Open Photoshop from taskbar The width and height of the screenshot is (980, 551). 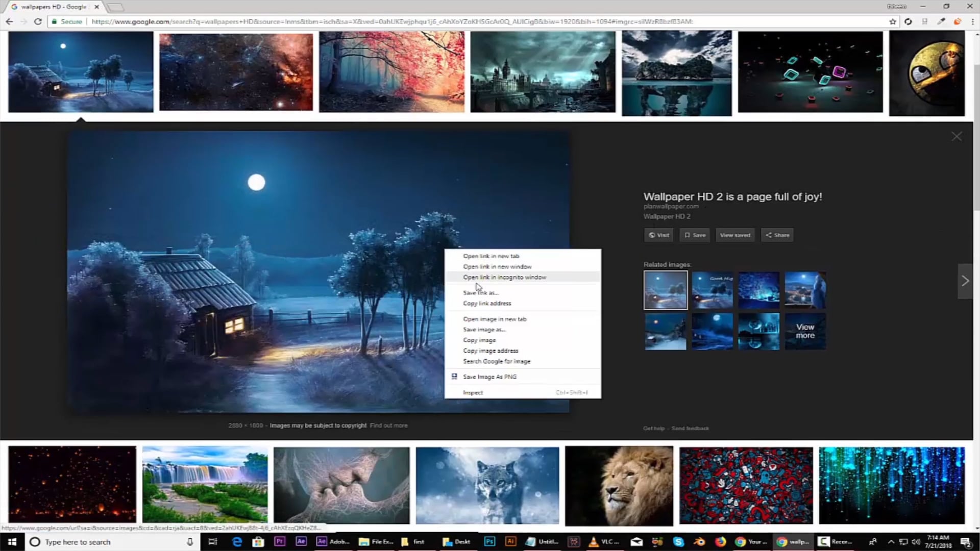coord(489,542)
